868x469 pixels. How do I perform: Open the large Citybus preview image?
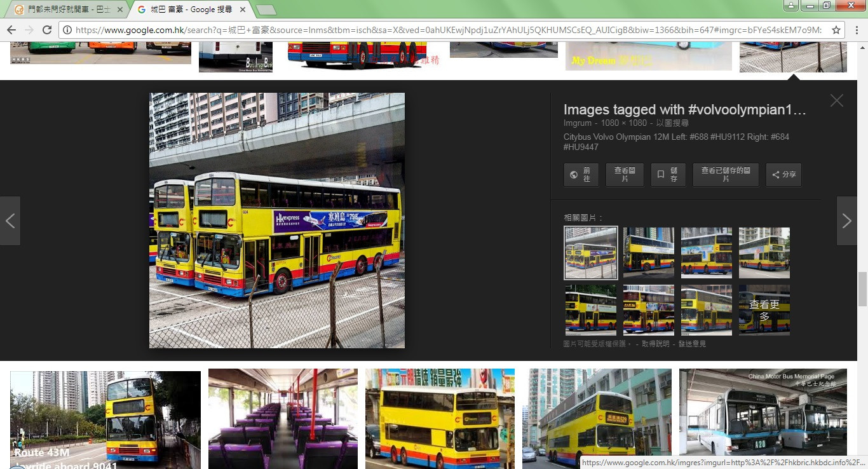coord(277,221)
